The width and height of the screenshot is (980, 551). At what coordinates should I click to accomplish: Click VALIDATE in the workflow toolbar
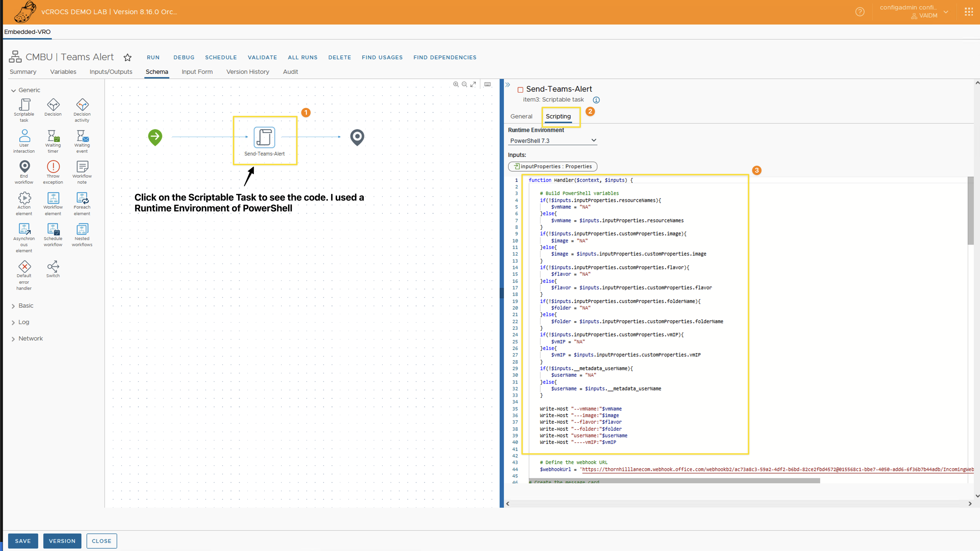tap(262, 57)
